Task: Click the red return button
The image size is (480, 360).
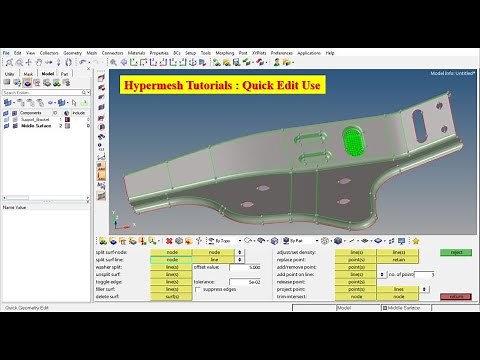Action: point(456,296)
